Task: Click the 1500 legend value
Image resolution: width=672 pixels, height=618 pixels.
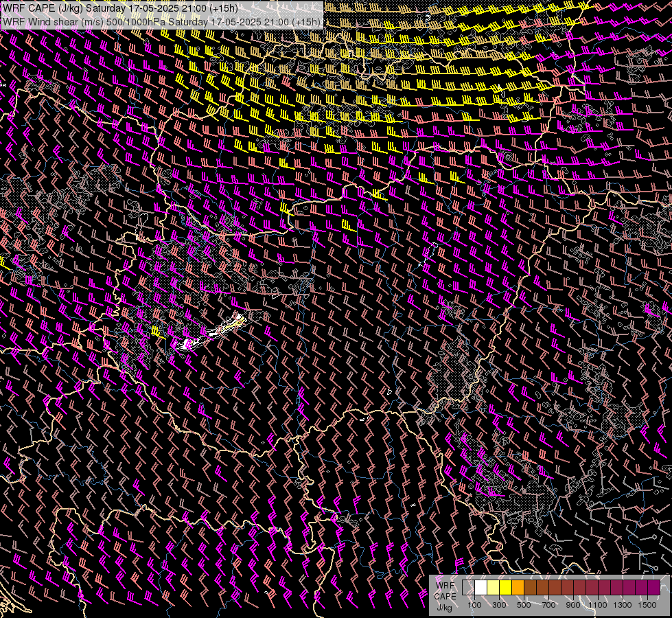Action: 647,605
